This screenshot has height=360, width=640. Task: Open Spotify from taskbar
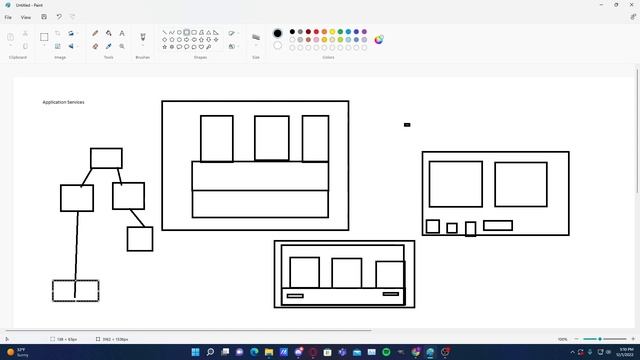(386, 352)
